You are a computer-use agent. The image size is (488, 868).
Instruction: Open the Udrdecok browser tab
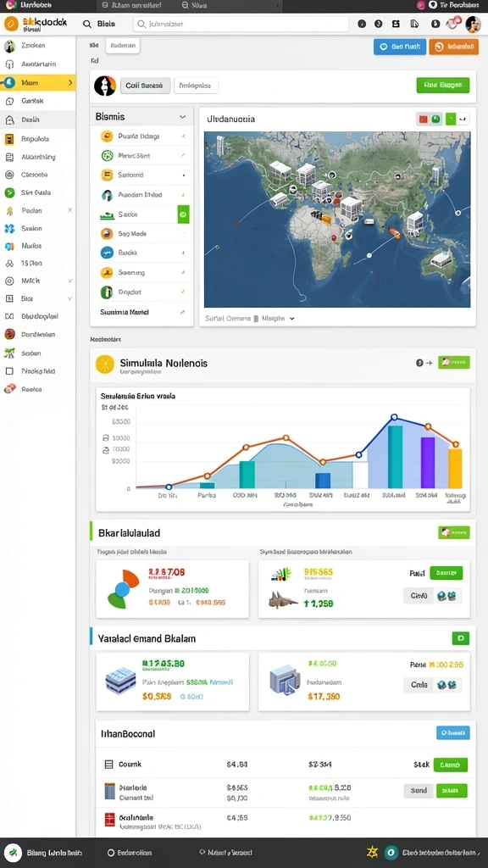(29, 6)
